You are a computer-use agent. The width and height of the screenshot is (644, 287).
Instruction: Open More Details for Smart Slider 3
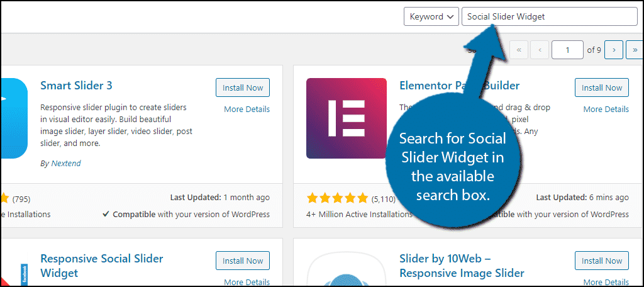click(x=247, y=110)
